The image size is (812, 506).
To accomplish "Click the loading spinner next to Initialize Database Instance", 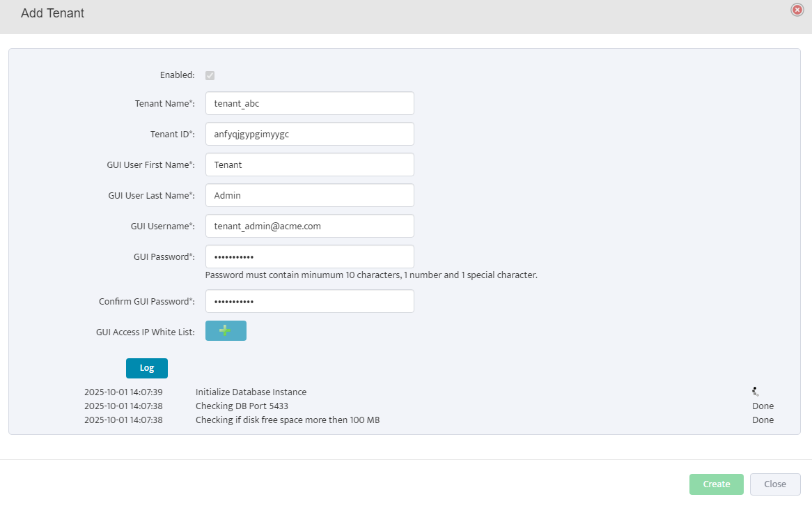I will click(x=756, y=392).
